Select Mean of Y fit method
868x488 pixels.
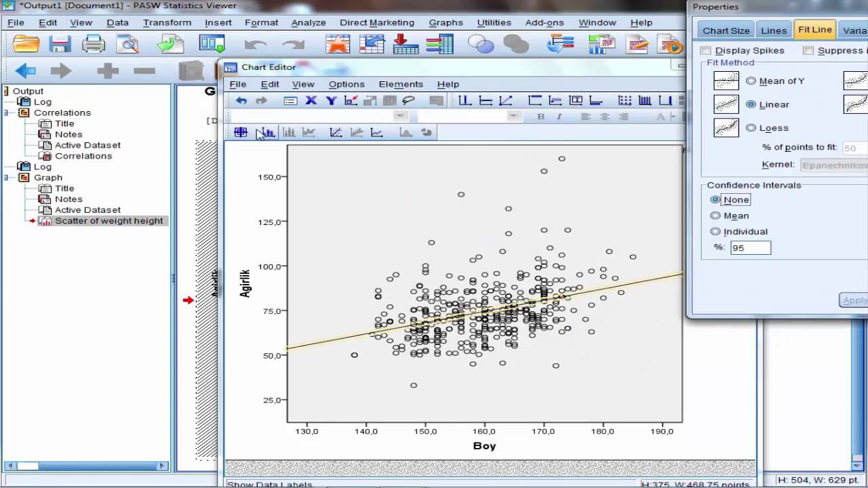(x=751, y=81)
